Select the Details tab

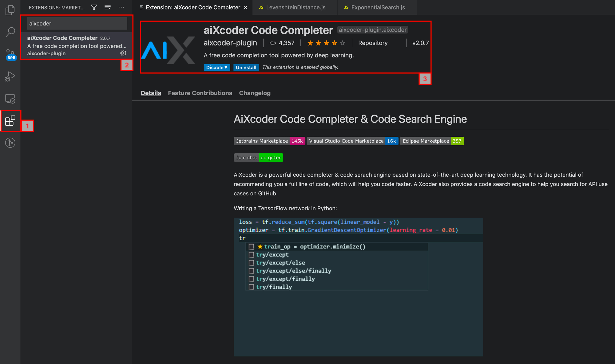(150, 93)
